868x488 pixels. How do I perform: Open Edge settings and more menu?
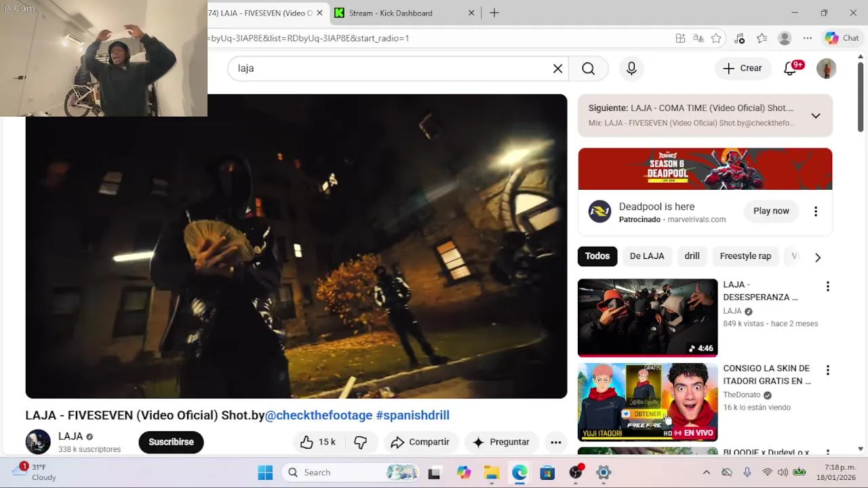[807, 39]
